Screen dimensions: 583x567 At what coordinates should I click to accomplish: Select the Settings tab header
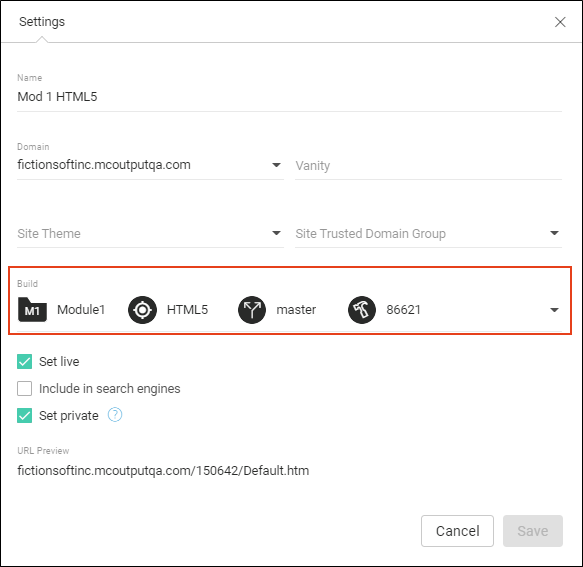[42, 22]
